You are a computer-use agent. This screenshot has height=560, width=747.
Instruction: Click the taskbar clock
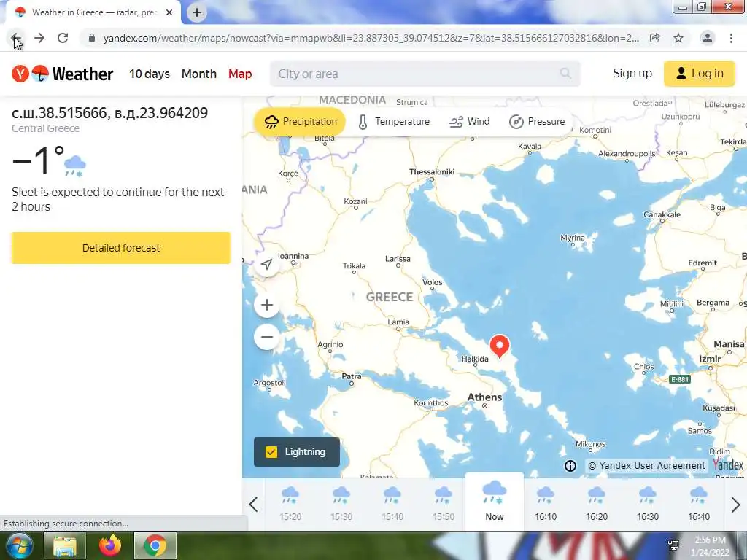[710, 546]
